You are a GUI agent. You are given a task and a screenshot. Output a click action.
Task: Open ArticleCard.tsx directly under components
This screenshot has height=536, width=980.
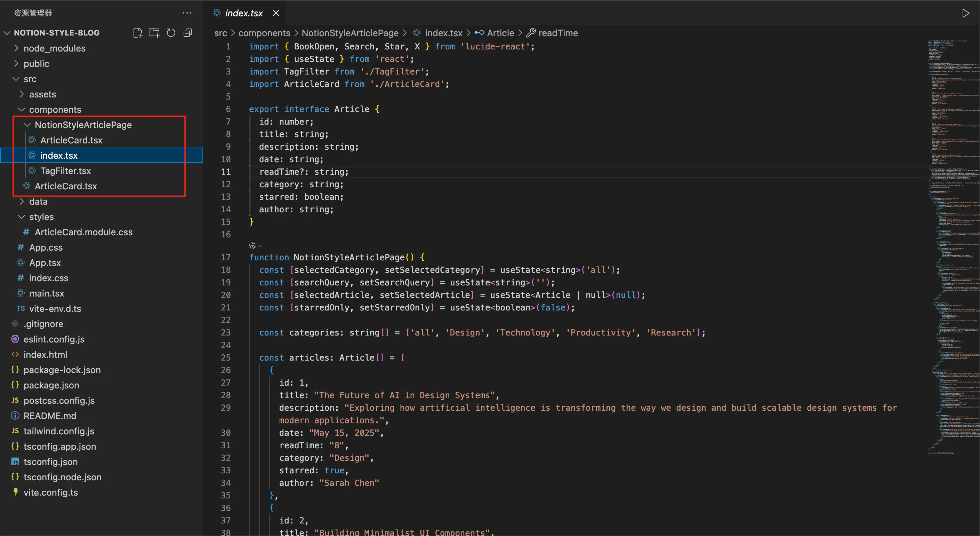pyautogui.click(x=65, y=186)
